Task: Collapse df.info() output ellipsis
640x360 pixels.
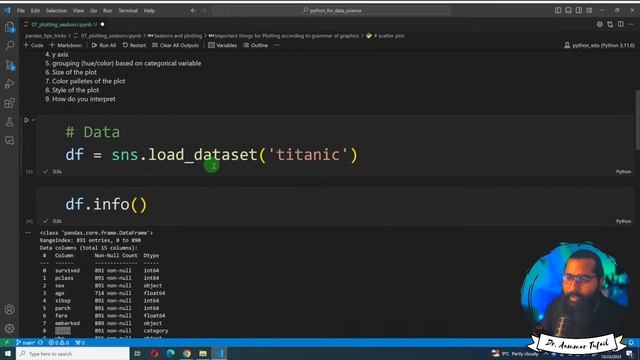Action: (28, 233)
